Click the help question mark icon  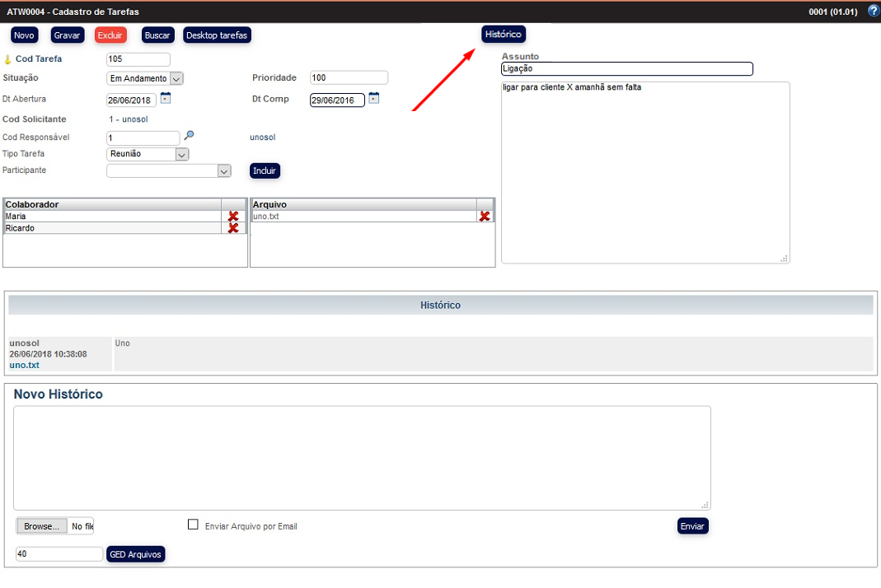(x=874, y=12)
